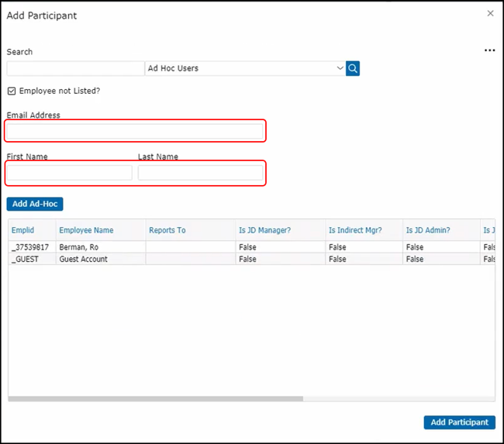Open the three-dots more options menu
This screenshot has height=444, width=504.
489,50
